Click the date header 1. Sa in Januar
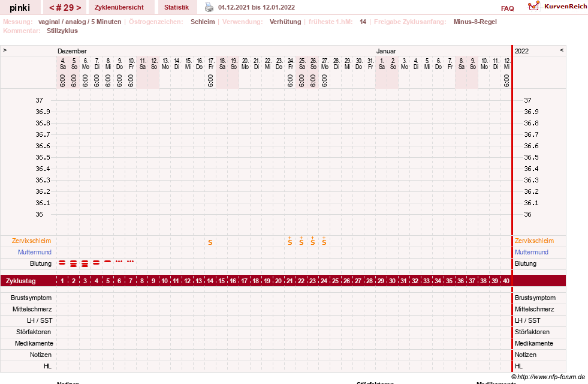 (382, 64)
